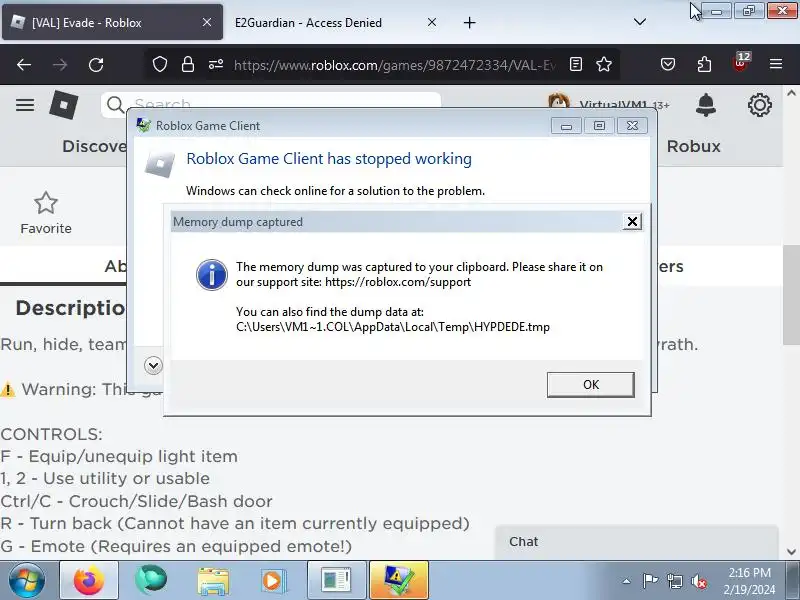Click the browser forward arrow
This screenshot has width=800, height=600.
tap(60, 64)
